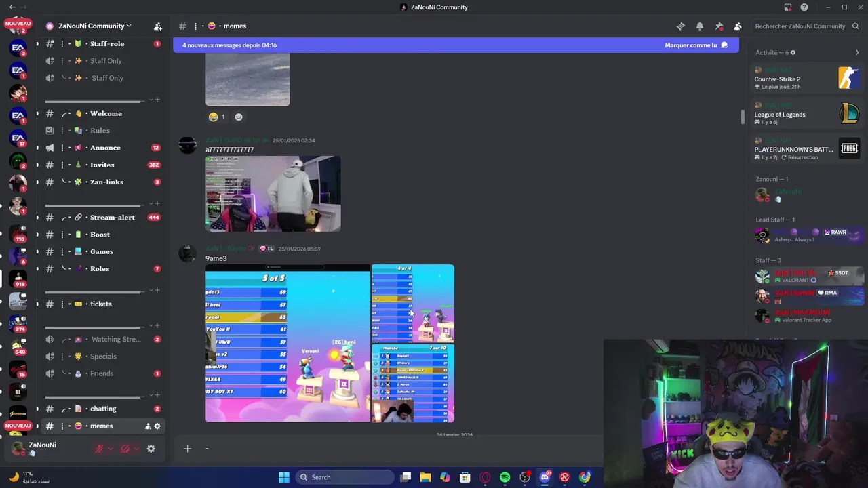Open pinned messages pin icon

click(x=719, y=26)
